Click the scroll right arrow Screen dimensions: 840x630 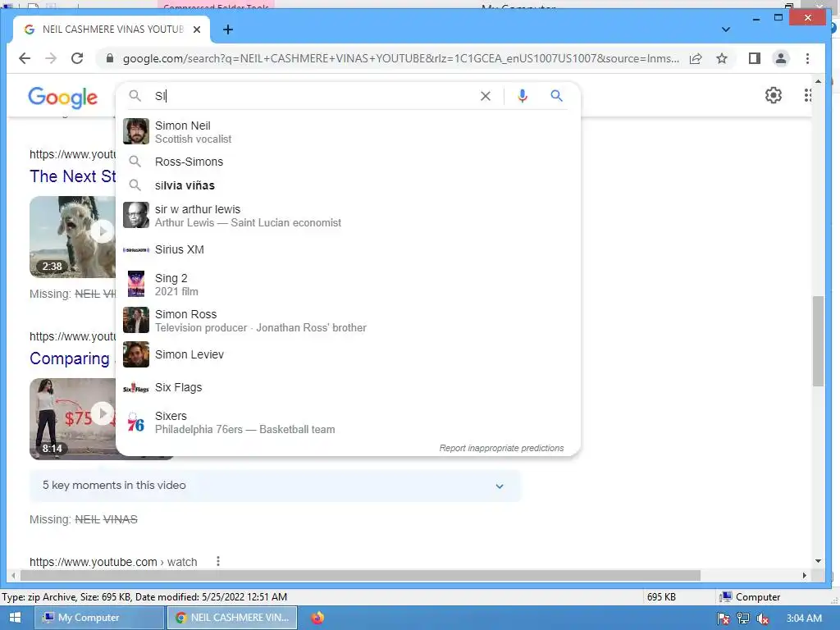point(804,575)
